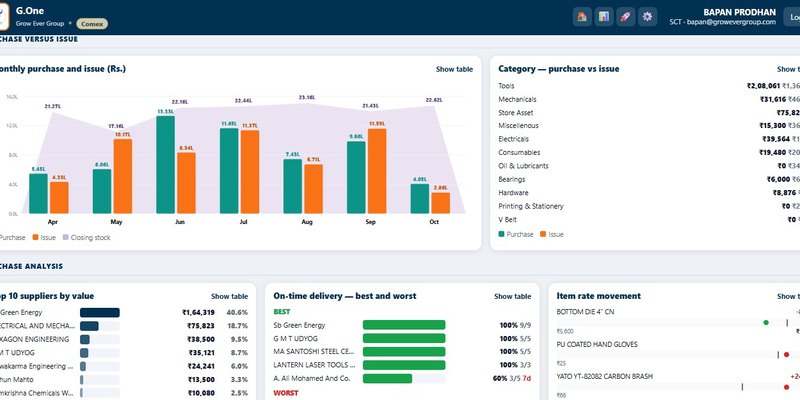Select the Tools category row
Image resolution: width=800 pixels, height=400 pixels.
649,86
